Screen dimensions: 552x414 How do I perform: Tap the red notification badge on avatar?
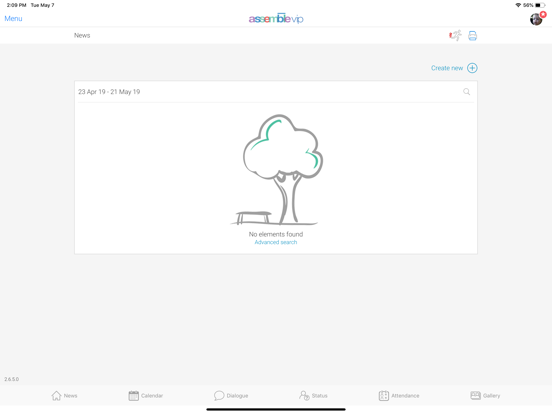pos(543,14)
